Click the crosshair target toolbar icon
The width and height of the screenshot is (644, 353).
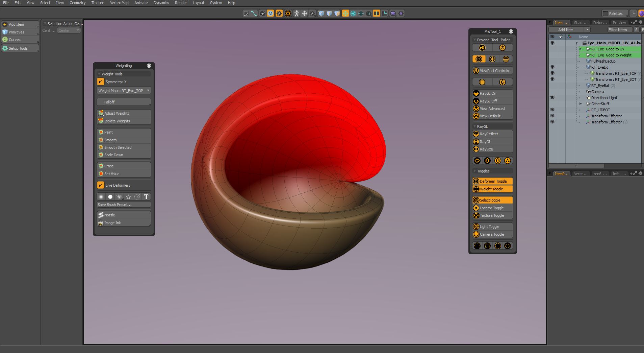pos(305,14)
